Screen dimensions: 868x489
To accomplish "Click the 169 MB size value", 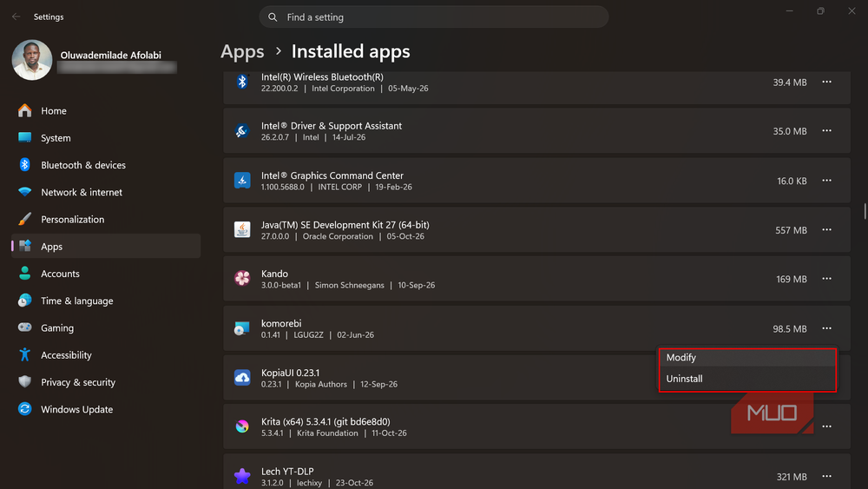I will point(792,279).
